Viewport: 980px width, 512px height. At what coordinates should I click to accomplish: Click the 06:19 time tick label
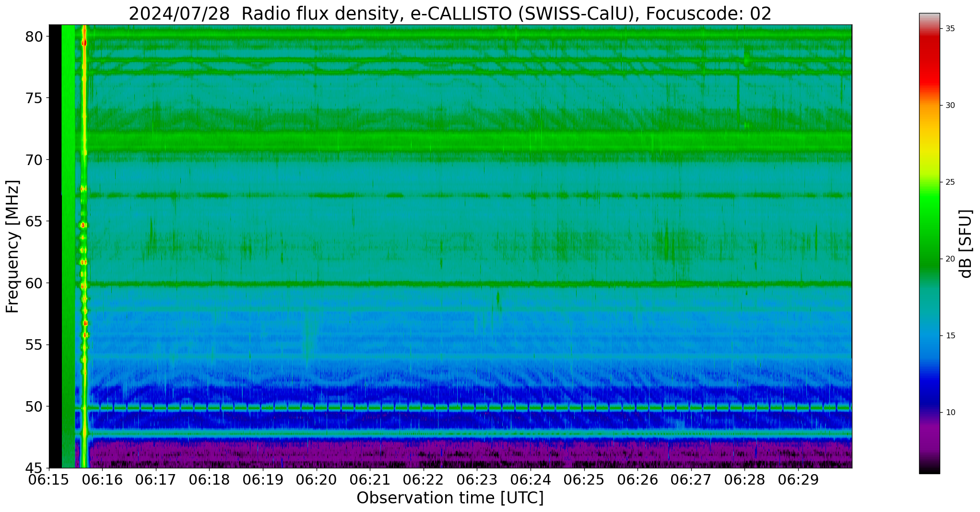coord(263,479)
